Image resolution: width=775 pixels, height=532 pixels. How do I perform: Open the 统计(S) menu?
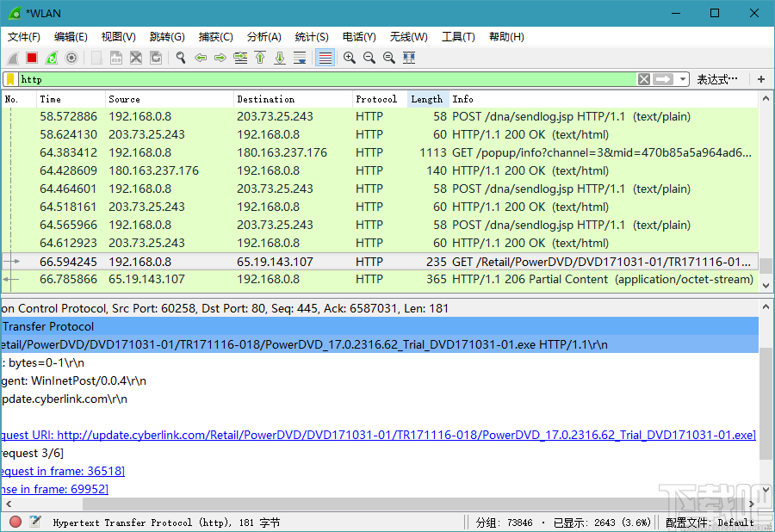312,36
